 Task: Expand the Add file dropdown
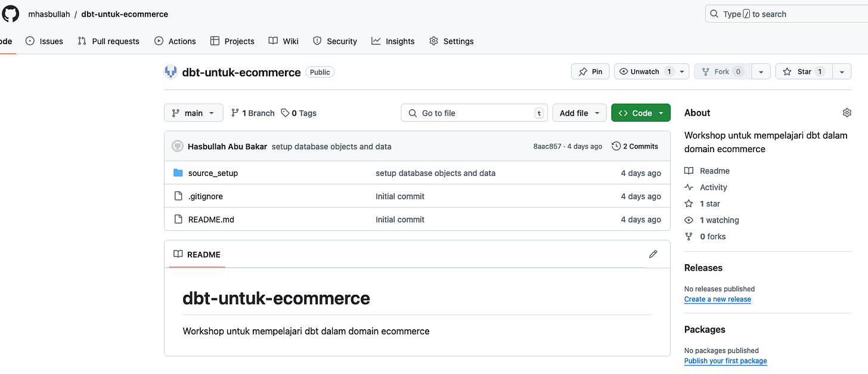tap(579, 113)
